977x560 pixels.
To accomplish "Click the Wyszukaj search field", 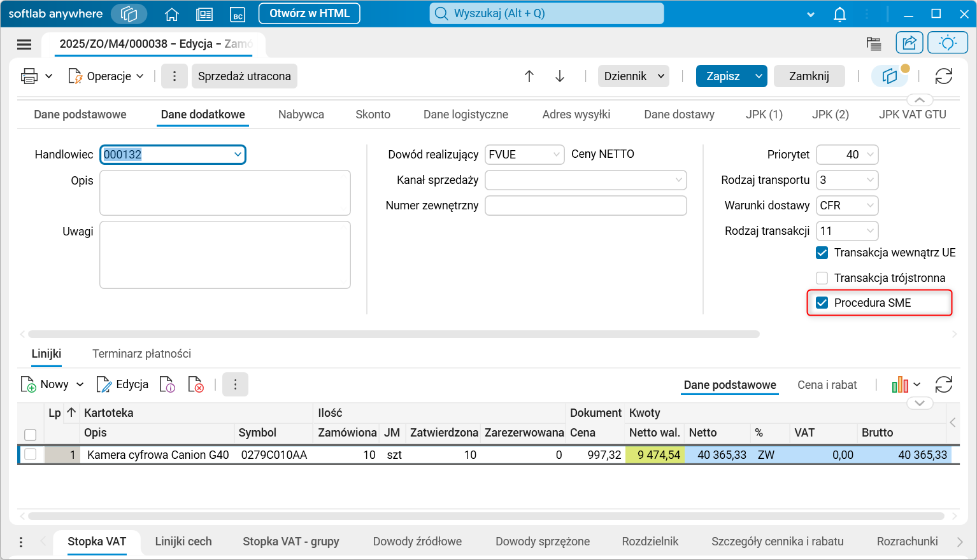I will pyautogui.click(x=546, y=13).
